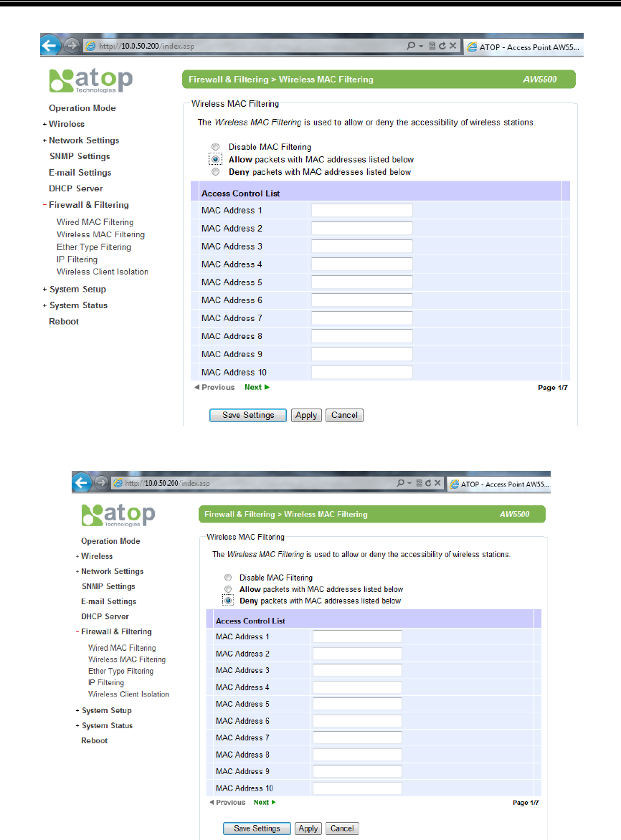
Task: Select Allow packets radio in lower window
Action: point(228,589)
